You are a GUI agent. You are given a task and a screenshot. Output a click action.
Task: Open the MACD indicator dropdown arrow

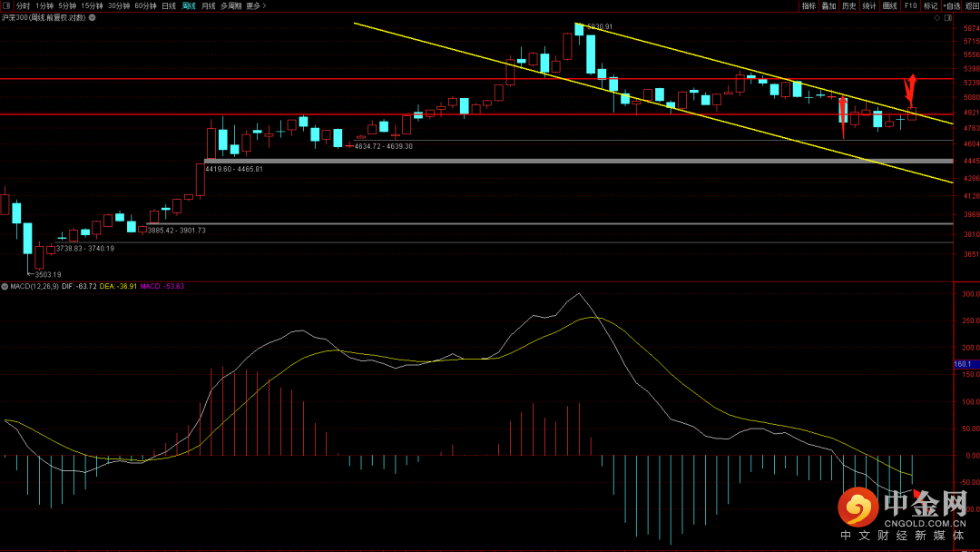5,286
